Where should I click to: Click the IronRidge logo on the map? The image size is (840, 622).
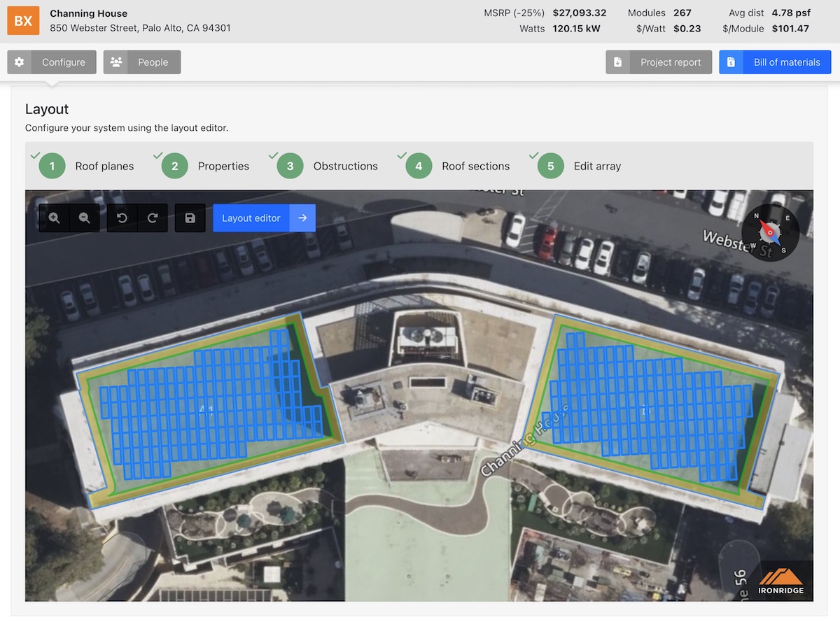click(x=780, y=581)
